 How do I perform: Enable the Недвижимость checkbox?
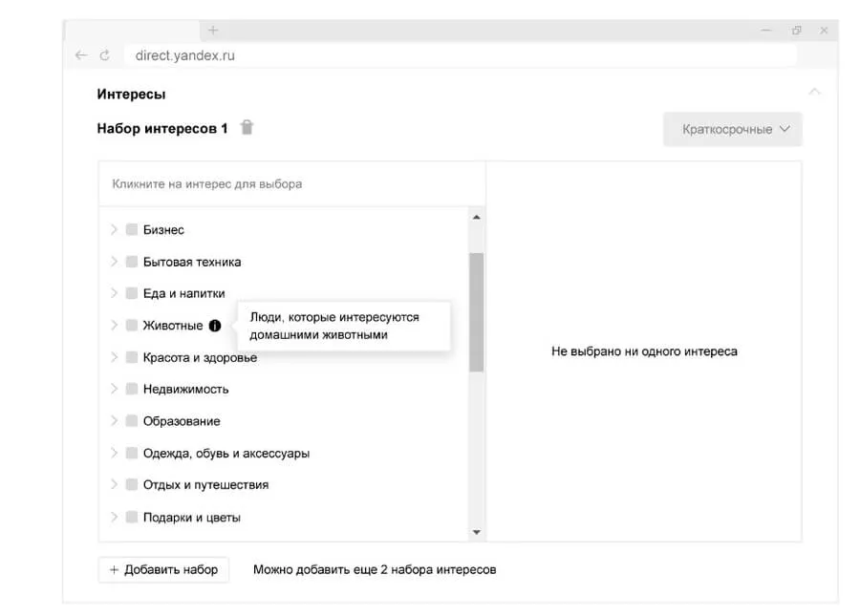point(132,389)
